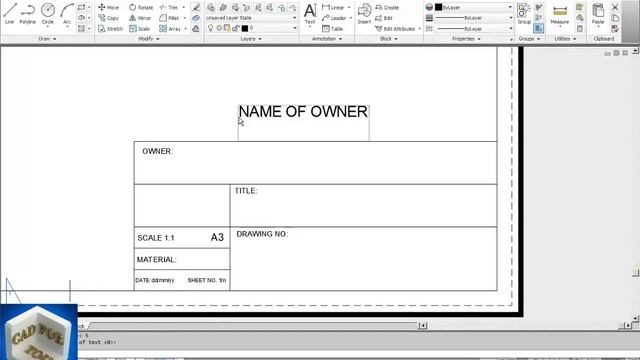Click the Cut scissors icon in Clipboard
The height and width of the screenshot is (360, 640).
tap(615, 7)
